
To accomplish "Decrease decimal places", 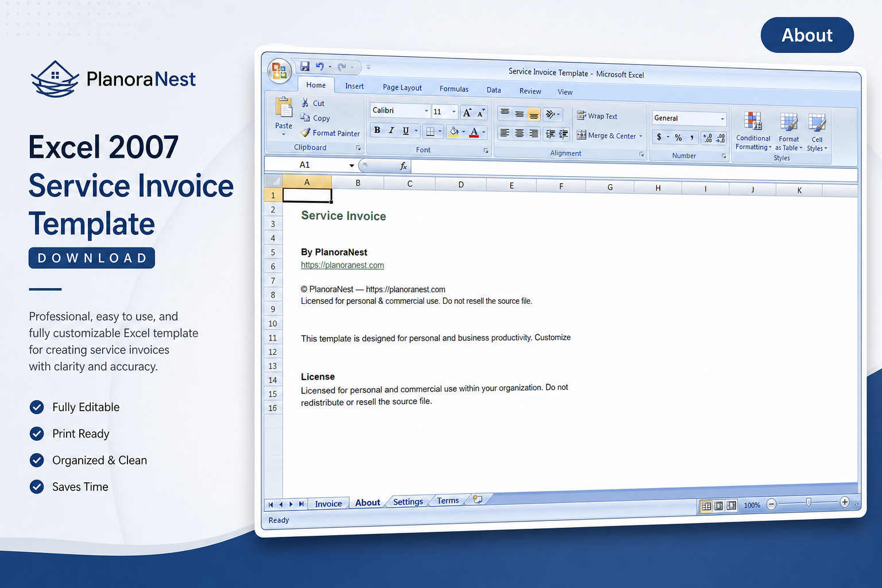I will click(x=720, y=138).
